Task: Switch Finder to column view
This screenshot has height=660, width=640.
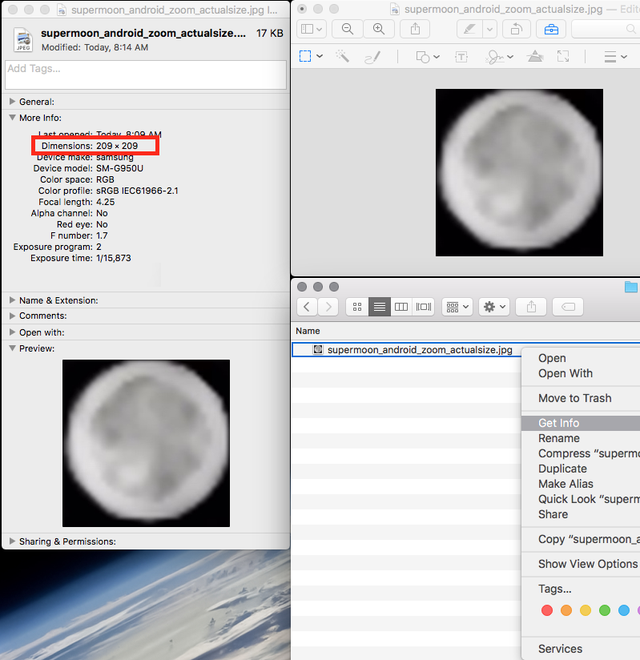Action: click(x=401, y=307)
